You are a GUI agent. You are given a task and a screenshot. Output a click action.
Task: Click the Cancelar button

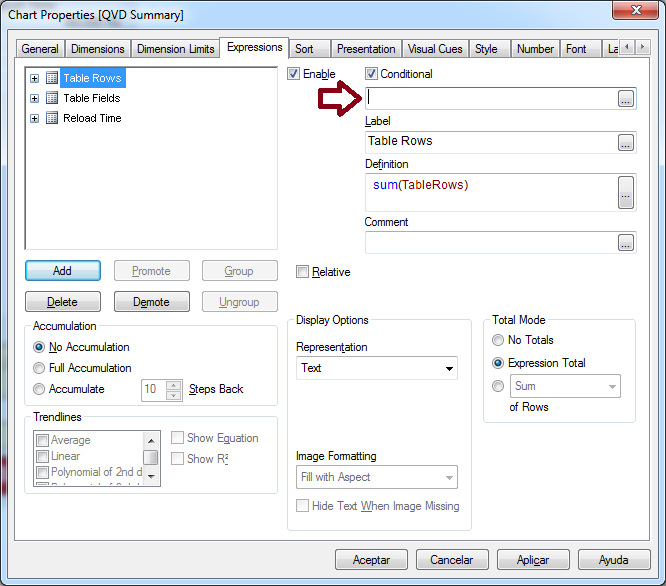(x=452, y=560)
